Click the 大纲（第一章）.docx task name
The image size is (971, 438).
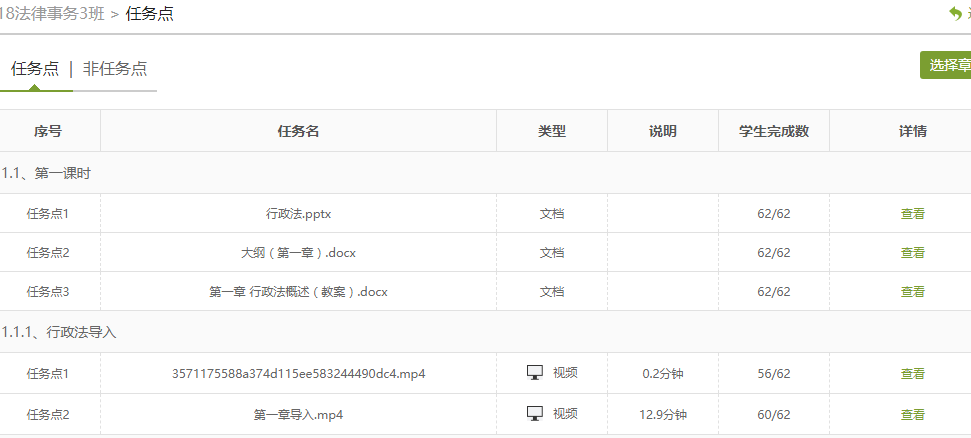(x=298, y=252)
